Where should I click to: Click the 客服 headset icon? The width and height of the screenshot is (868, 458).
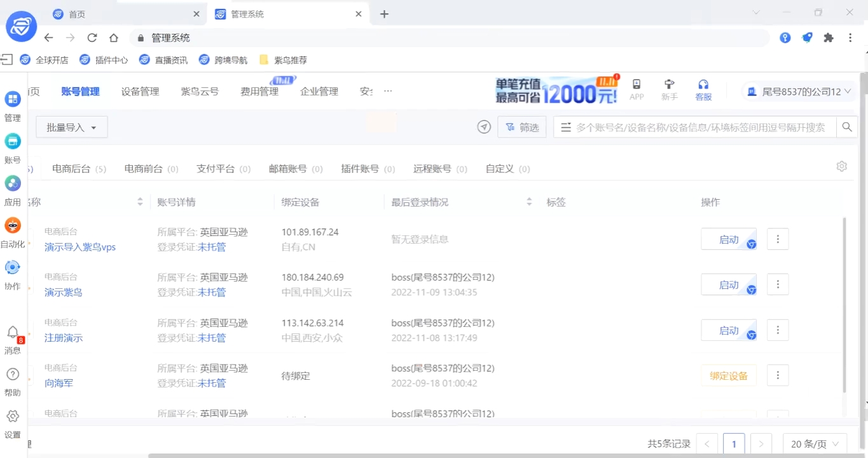coord(703,85)
